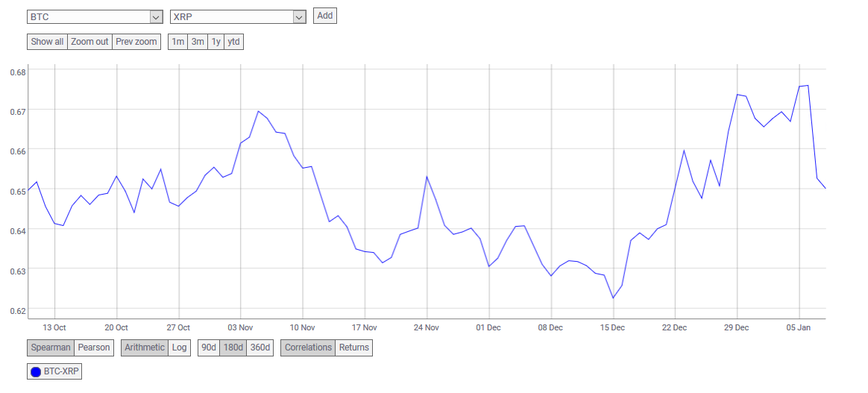Switch to Pearson correlation method

[x=93, y=348]
